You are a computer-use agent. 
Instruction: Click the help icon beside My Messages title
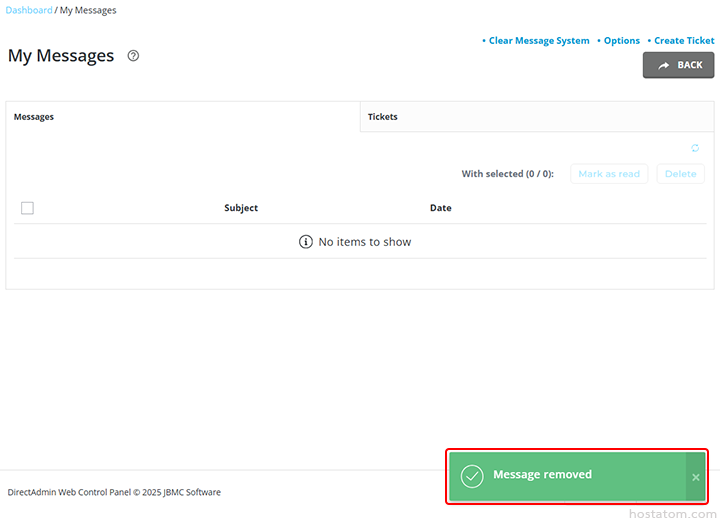pos(133,56)
